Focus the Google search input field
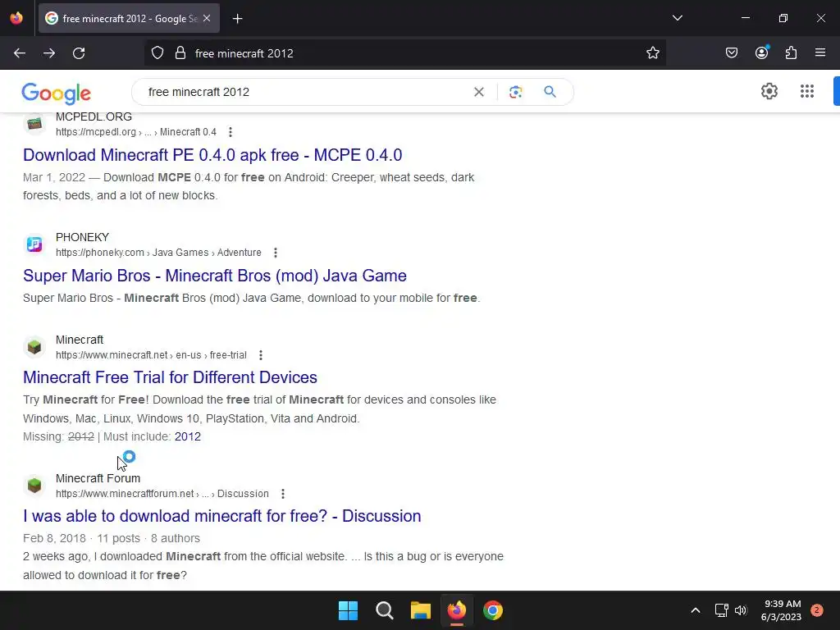 click(x=305, y=92)
